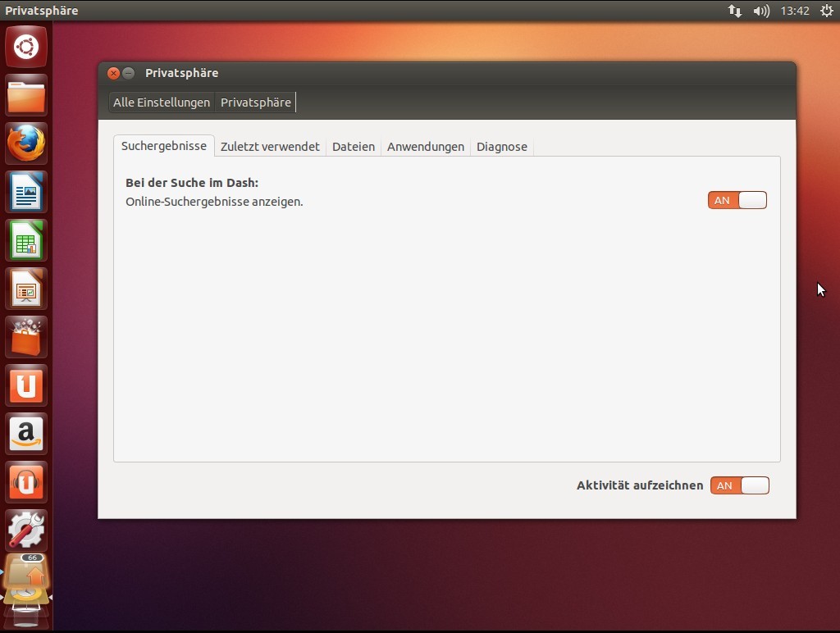Open the Ubuntu Dash home launcher icon
This screenshot has width=840, height=633.
(26, 47)
